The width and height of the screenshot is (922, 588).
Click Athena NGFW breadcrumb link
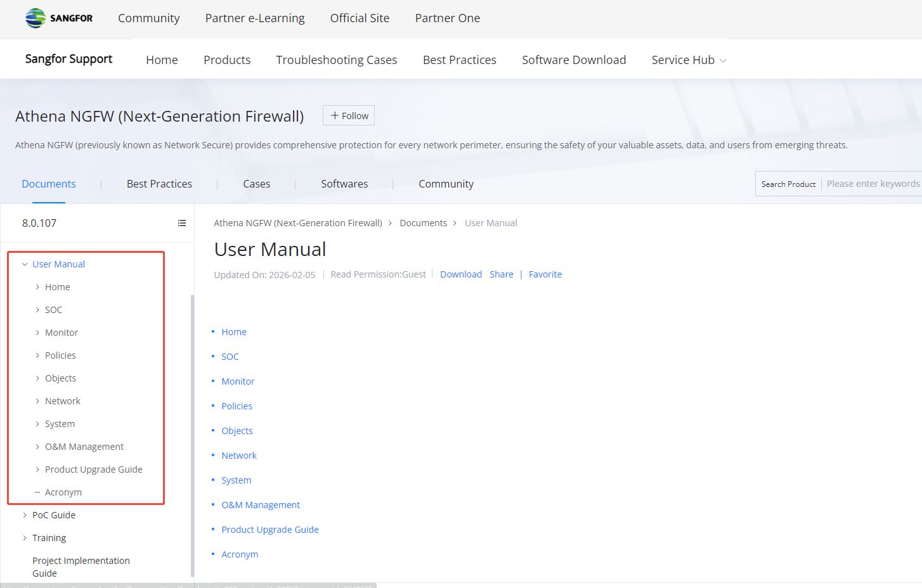click(x=298, y=223)
